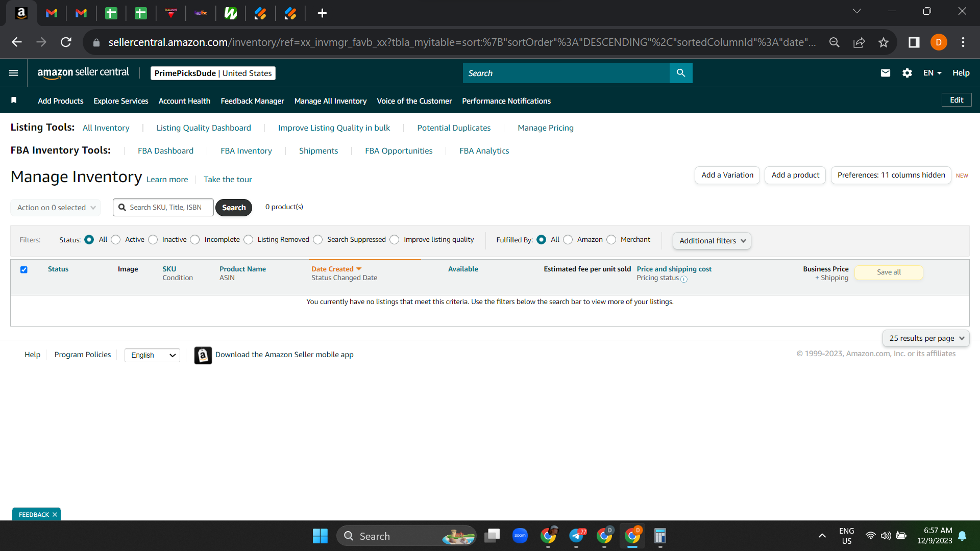Open the Chrome profile avatar D

pos(939,42)
